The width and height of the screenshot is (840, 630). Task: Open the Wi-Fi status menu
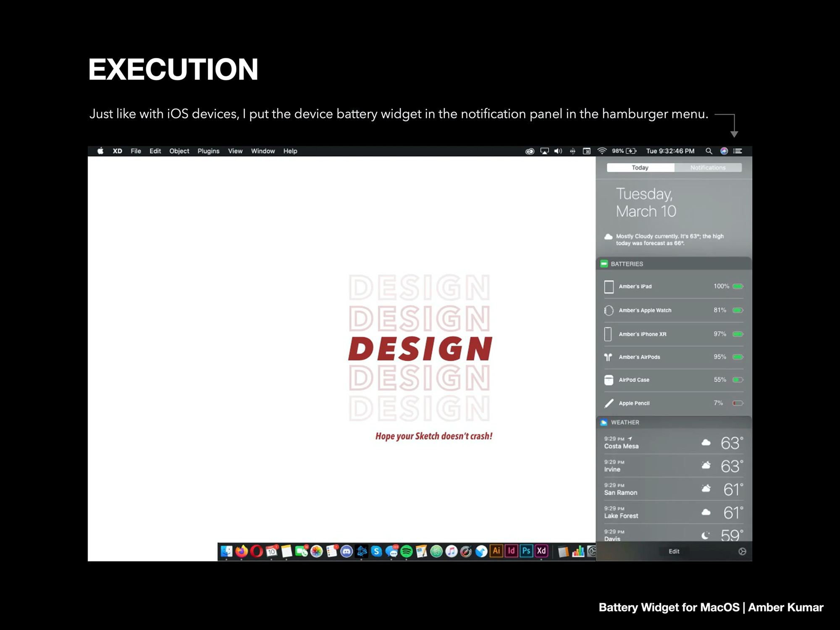(x=602, y=151)
